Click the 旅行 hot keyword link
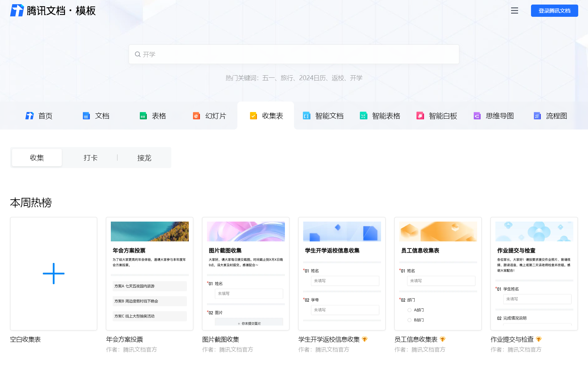This screenshot has height=370, width=588. coord(287,78)
